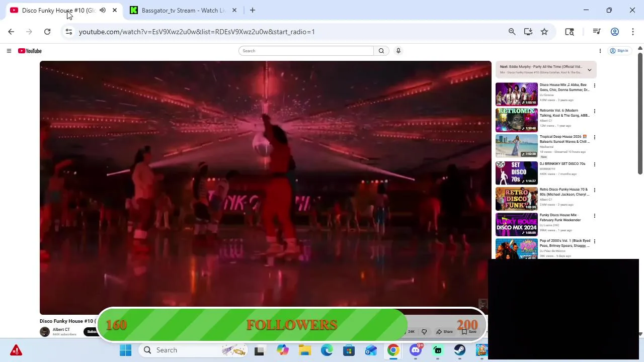The image size is (644, 362).
Task: Open options menu for DJ BRINKIKY SET DISCO 70s
Action: 594,164
